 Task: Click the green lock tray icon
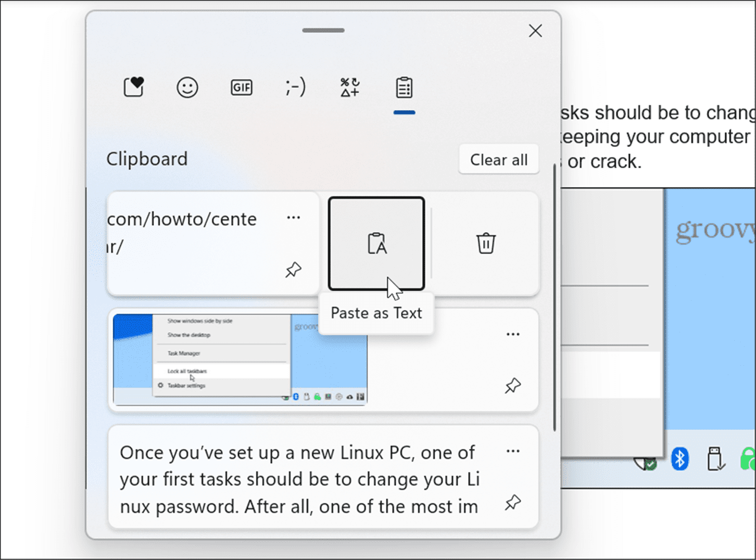pyautogui.click(x=748, y=459)
